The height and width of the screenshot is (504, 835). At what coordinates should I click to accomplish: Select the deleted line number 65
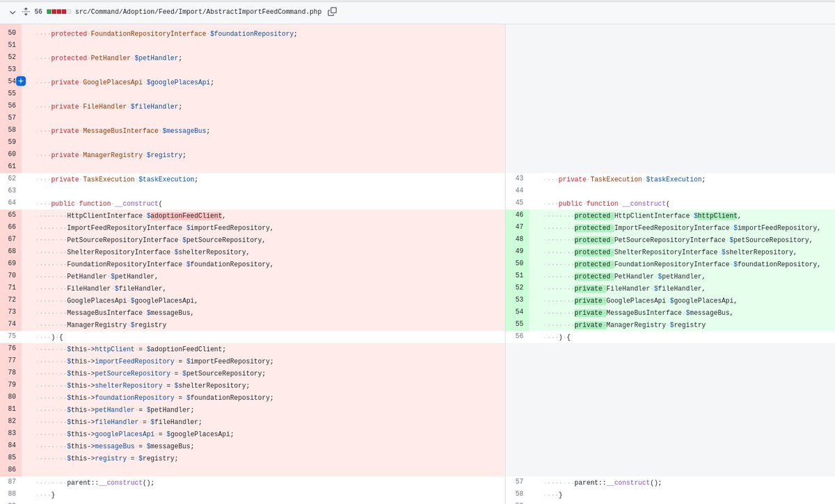(x=11, y=216)
